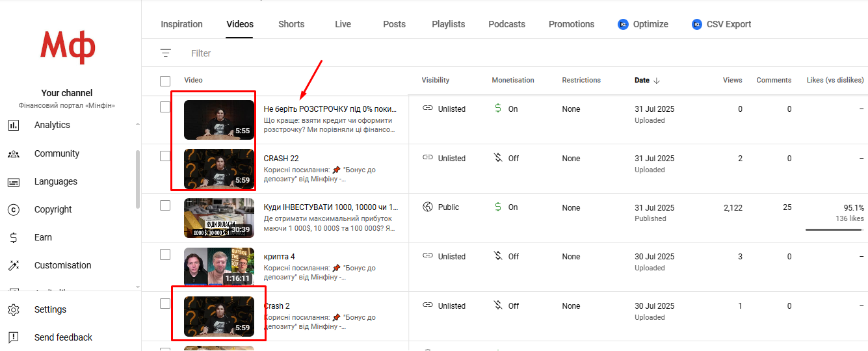Click the filter lines icon
This screenshot has width=868, height=351.
(166, 53)
